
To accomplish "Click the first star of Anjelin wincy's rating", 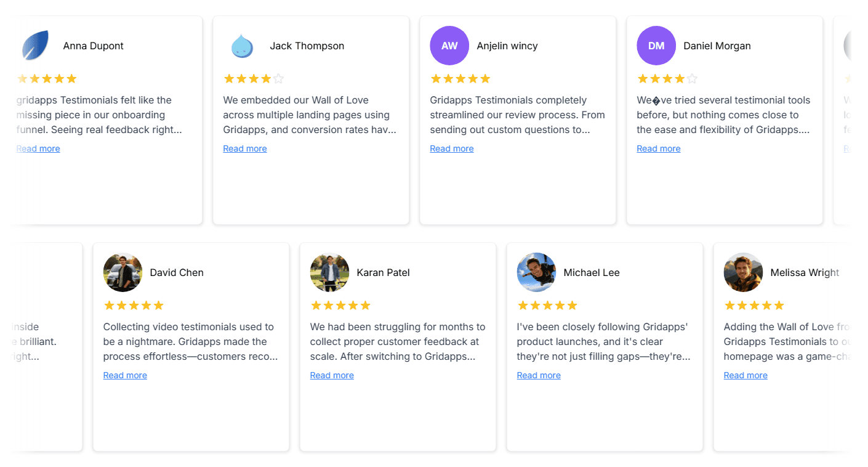I will (x=435, y=78).
